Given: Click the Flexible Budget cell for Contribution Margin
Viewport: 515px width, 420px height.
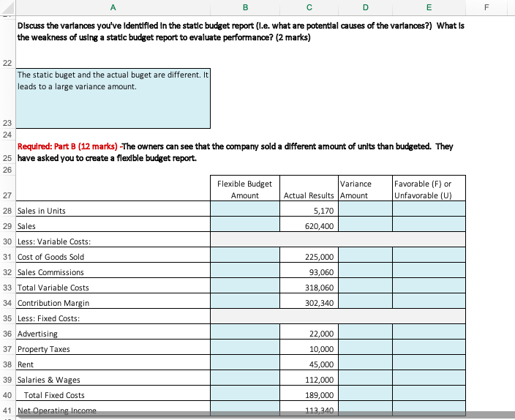Looking at the screenshot, I should (245, 301).
